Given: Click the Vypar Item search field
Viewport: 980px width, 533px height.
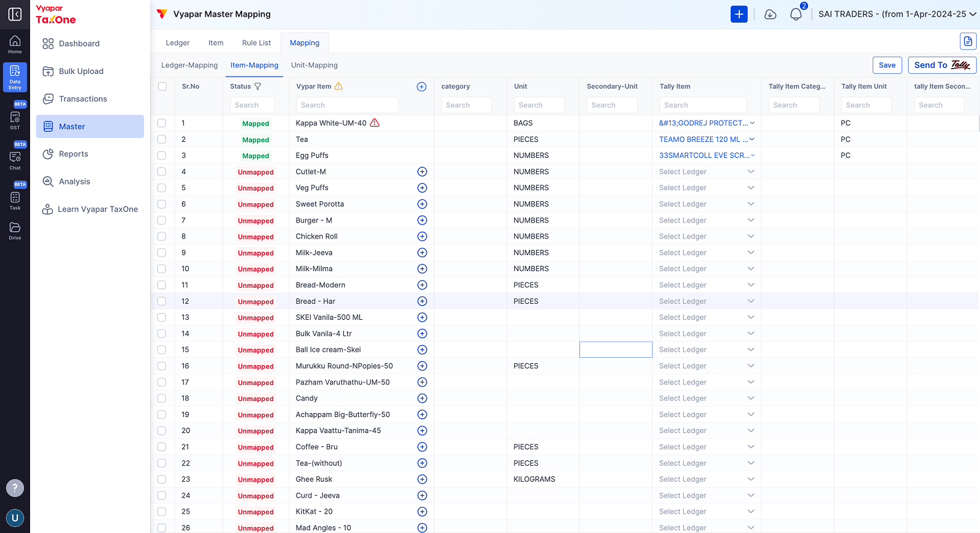Looking at the screenshot, I should (x=347, y=105).
